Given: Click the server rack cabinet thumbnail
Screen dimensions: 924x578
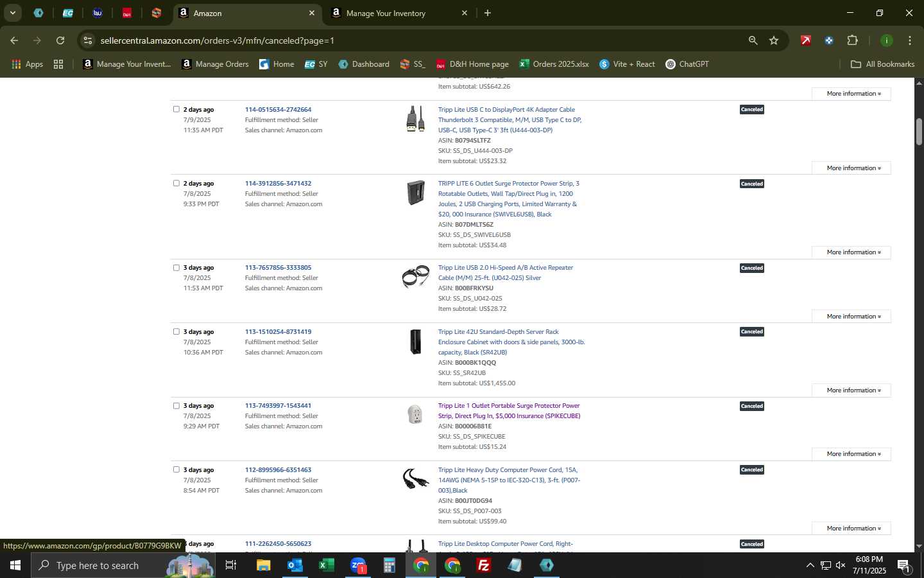Looking at the screenshot, I should 416,341.
